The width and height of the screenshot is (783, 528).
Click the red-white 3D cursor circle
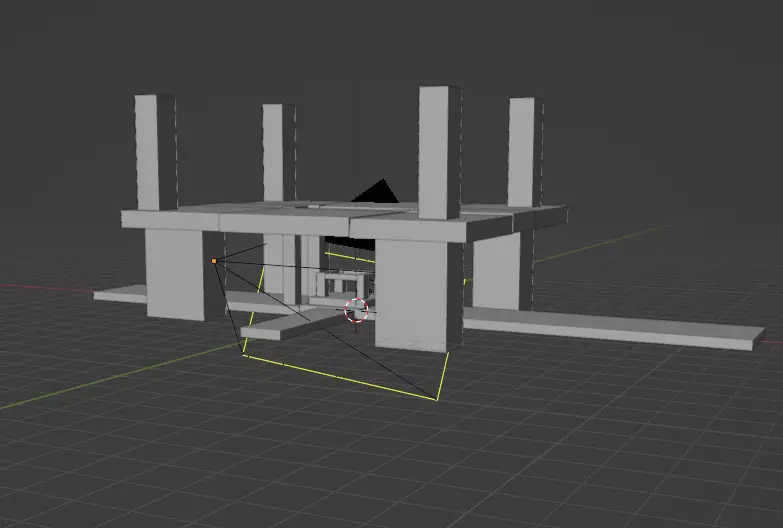(x=356, y=310)
